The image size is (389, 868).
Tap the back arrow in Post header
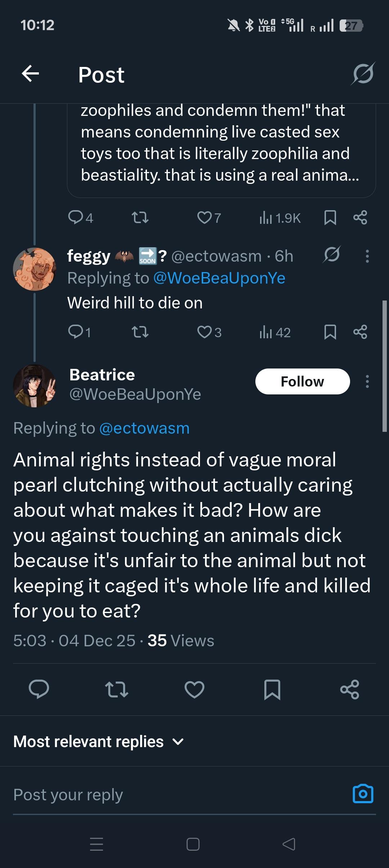30,74
